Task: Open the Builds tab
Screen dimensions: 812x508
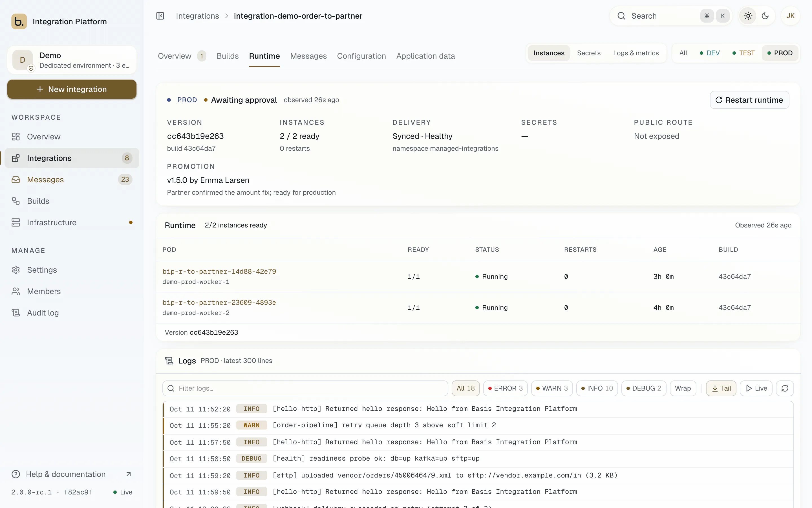Action: [x=228, y=56]
